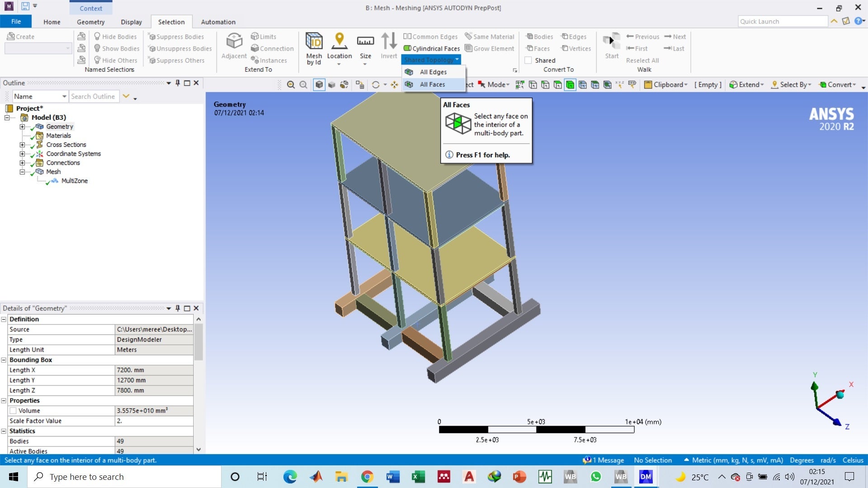Click the Zoom To Fit magnifier icon
The height and width of the screenshot is (488, 868).
point(291,85)
